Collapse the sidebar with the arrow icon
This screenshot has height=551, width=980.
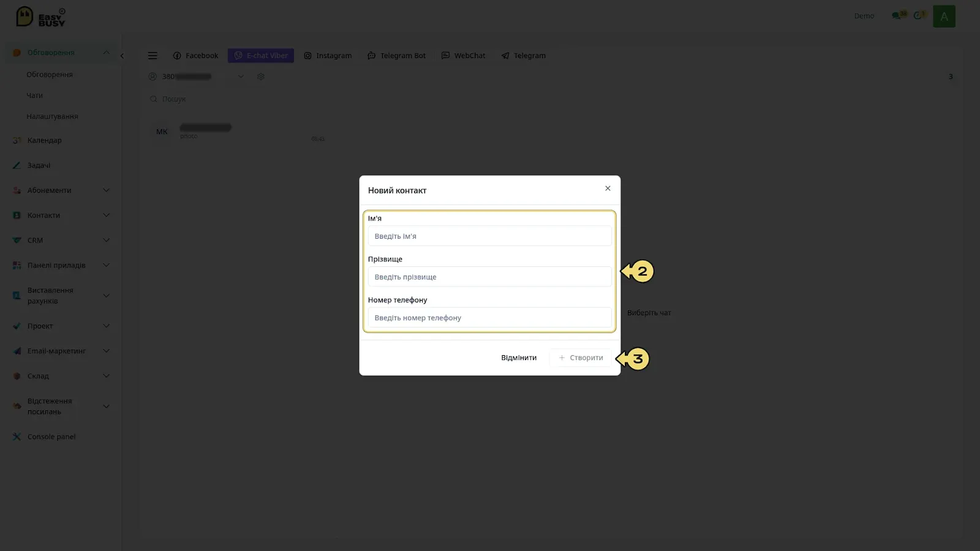tap(122, 56)
